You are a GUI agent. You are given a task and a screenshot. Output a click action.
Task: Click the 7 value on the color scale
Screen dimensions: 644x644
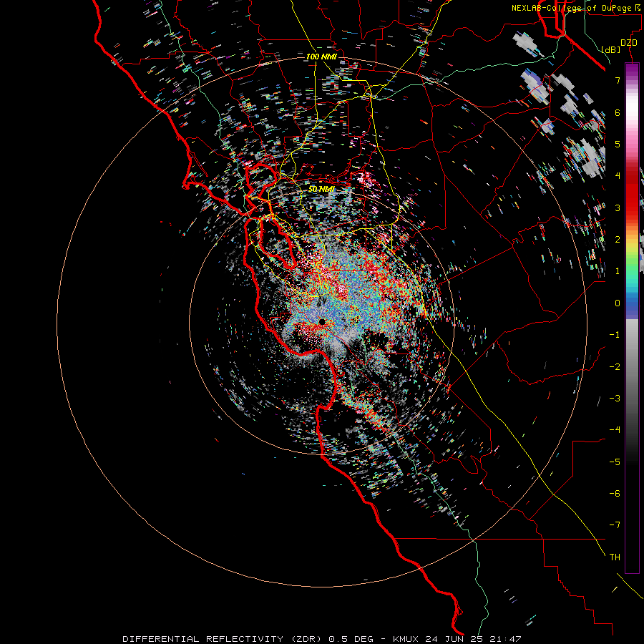point(618,80)
